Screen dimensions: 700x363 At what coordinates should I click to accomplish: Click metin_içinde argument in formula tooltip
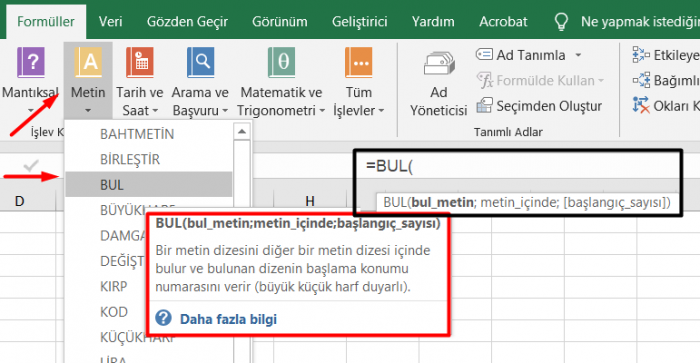point(519,202)
